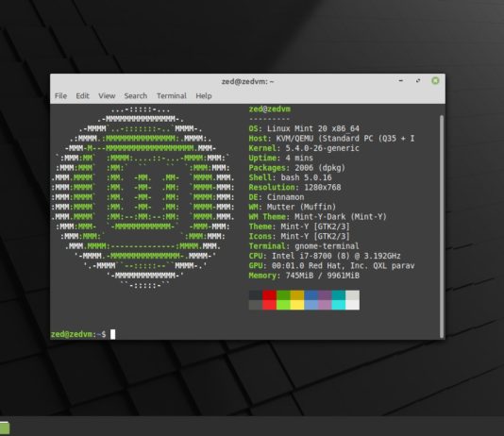Screen dimensions: 504x436
Task: Open the File menu
Action: [60, 95]
